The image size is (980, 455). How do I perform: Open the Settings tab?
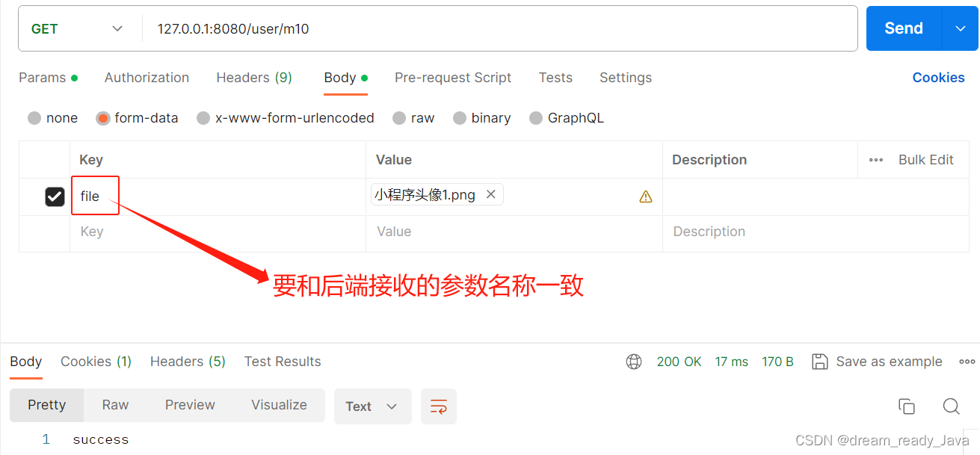[x=626, y=78]
